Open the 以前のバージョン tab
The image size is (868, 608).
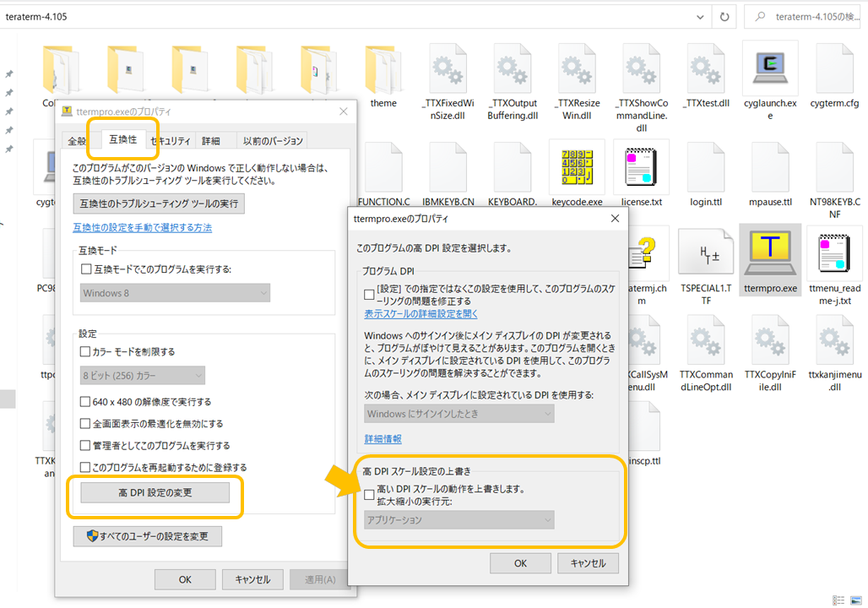[x=273, y=141]
